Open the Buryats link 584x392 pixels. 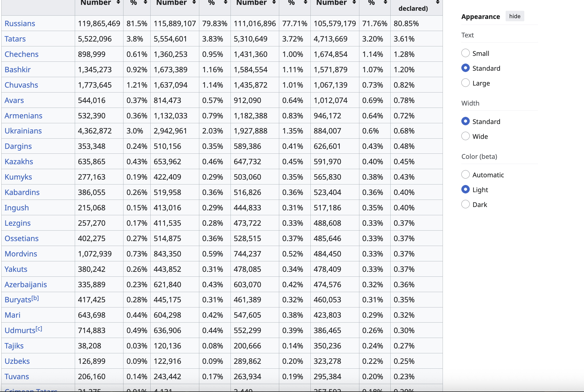(18, 300)
